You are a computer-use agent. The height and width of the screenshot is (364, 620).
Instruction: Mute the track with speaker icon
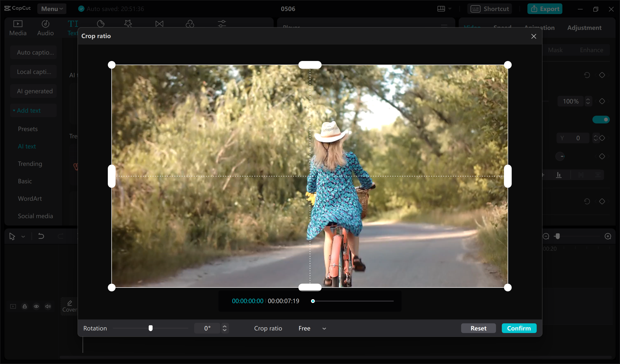[48, 306]
